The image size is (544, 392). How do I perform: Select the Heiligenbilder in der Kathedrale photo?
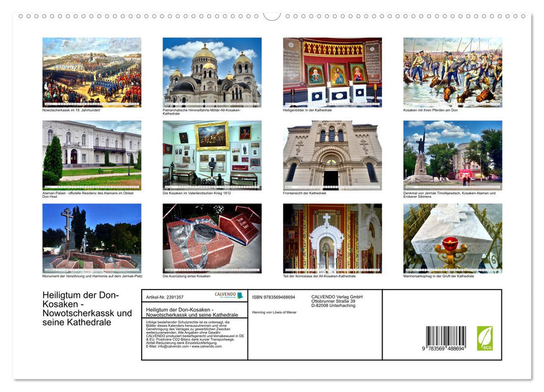(332, 72)
